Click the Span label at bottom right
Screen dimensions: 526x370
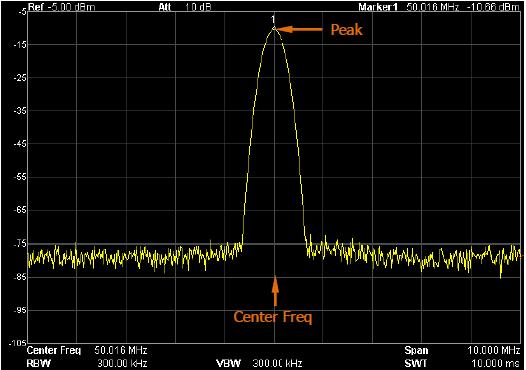416,351
